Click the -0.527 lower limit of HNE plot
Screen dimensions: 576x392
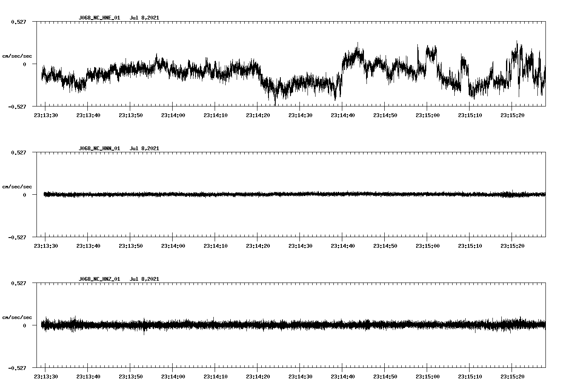click(x=17, y=106)
